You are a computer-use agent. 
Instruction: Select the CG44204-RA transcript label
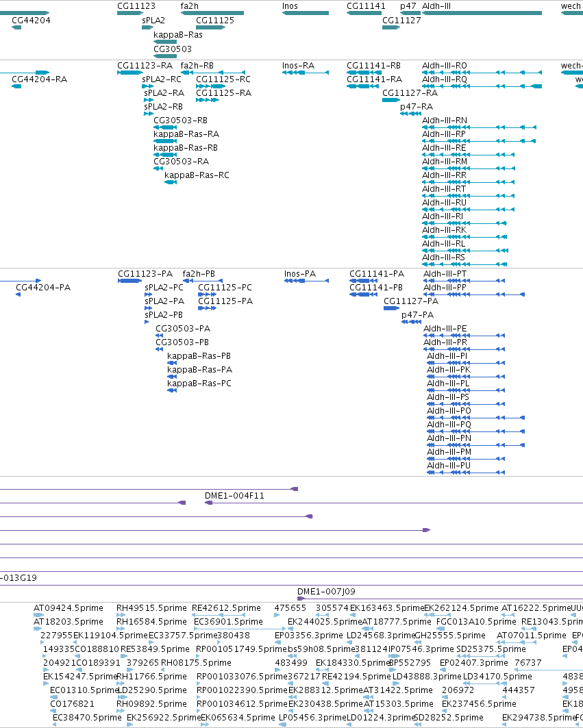click(x=40, y=79)
